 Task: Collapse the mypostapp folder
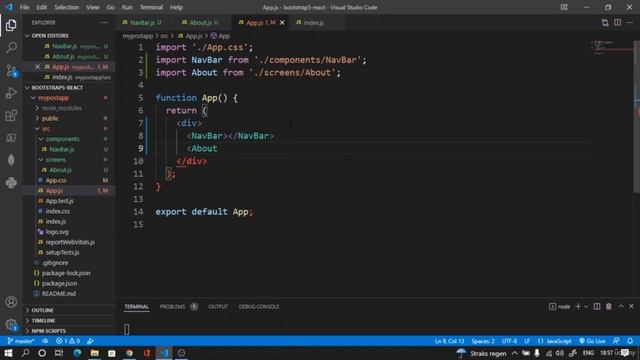[53, 98]
